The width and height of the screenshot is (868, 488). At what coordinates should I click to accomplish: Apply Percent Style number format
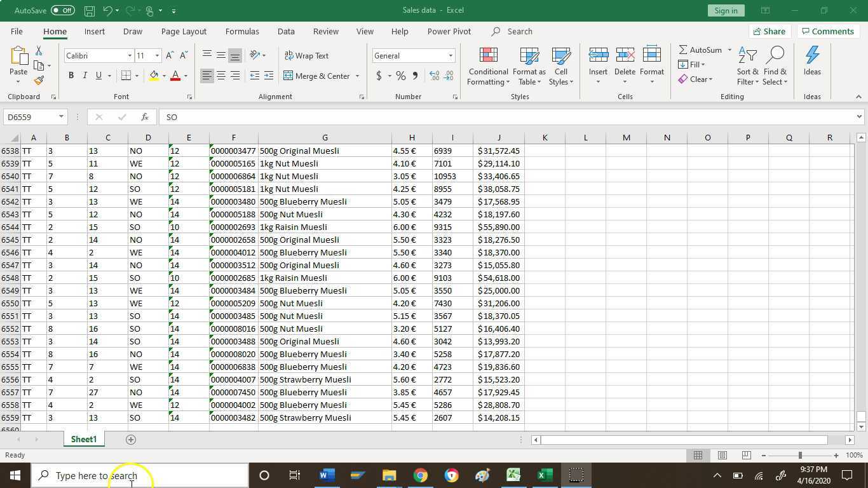(x=400, y=76)
